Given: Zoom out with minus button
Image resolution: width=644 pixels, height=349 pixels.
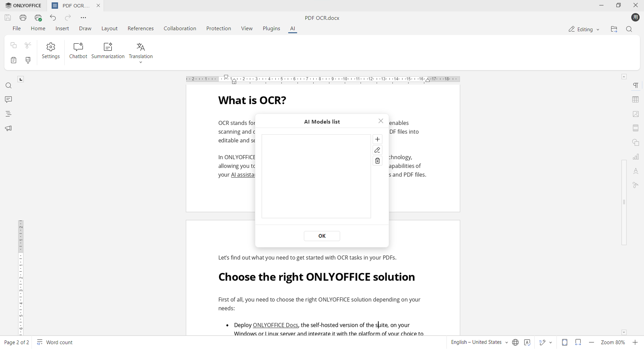Looking at the screenshot, I should pyautogui.click(x=592, y=343).
